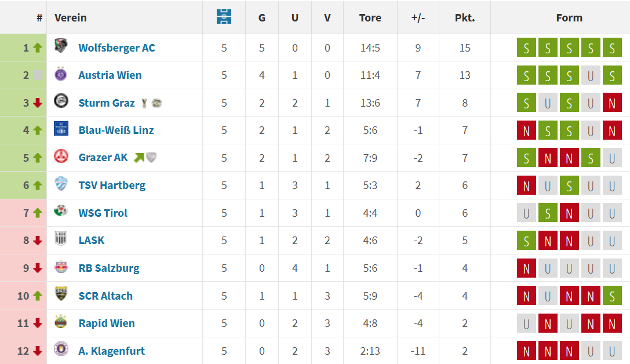Click the Tore column header

pyautogui.click(x=370, y=17)
